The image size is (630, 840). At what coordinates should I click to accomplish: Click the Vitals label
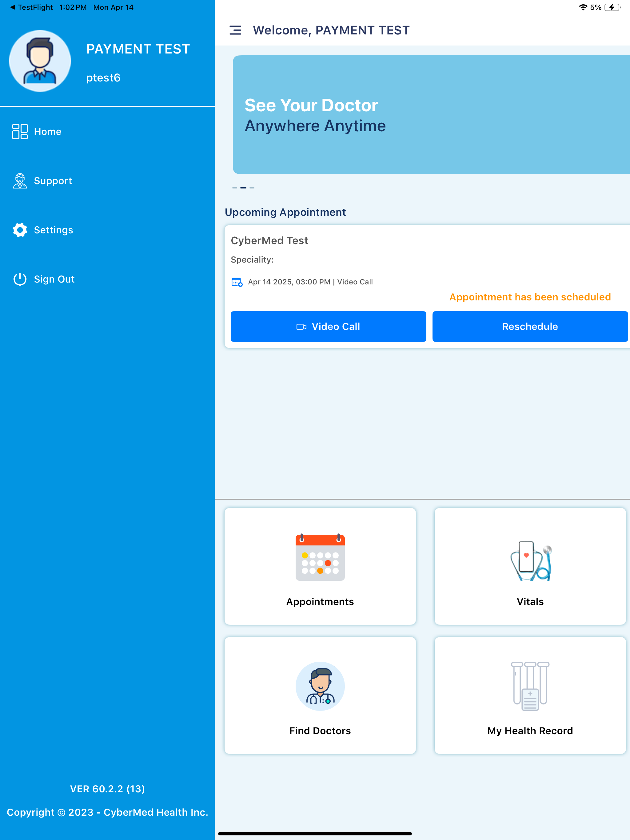[530, 601]
